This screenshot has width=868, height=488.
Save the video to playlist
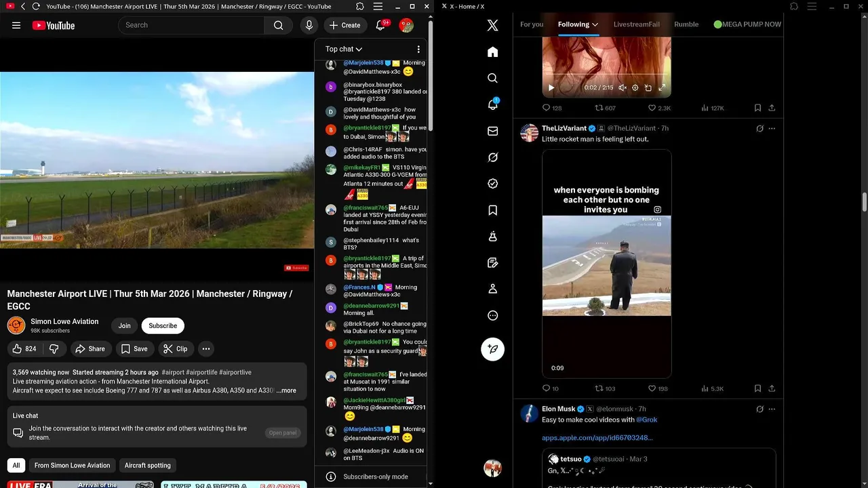(x=134, y=348)
